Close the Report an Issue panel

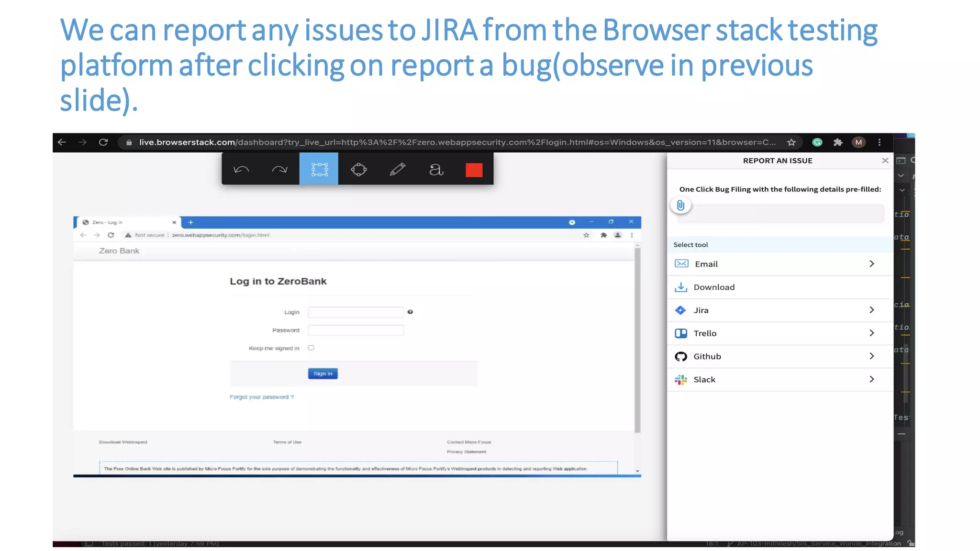coord(885,161)
